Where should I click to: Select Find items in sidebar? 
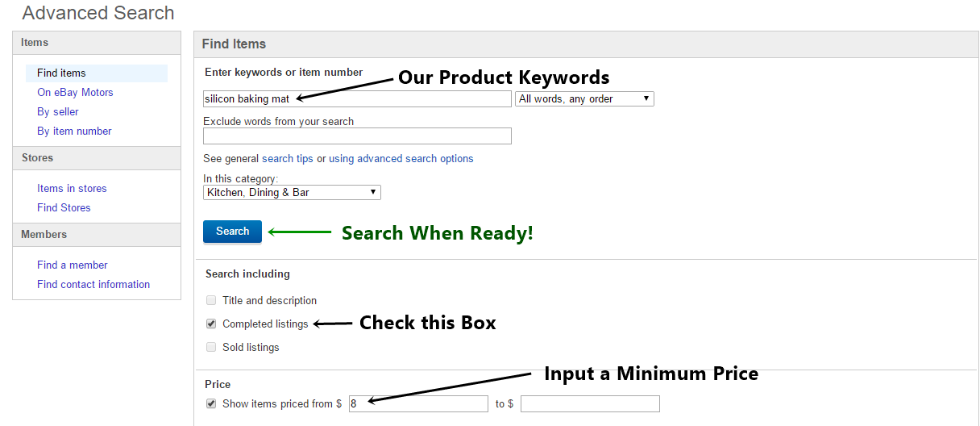coord(61,73)
